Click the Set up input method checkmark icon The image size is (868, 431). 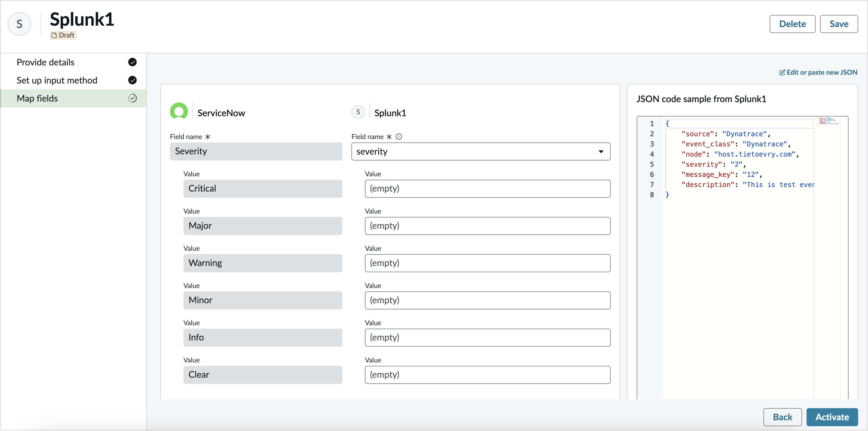(132, 80)
